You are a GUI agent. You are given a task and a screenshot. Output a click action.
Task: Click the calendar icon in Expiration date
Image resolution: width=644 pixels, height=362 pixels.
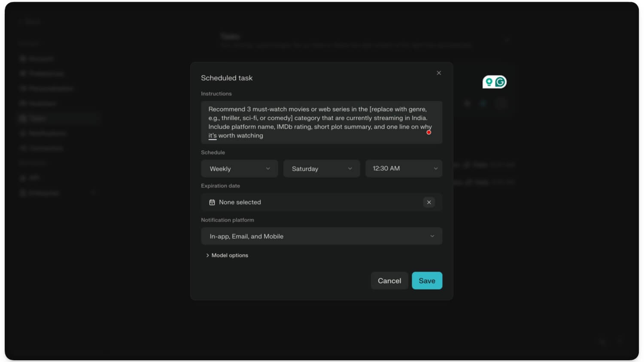coord(212,202)
